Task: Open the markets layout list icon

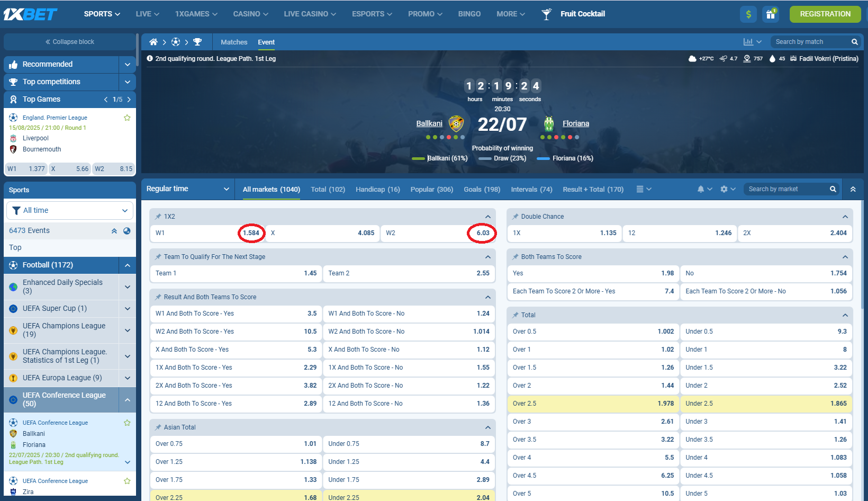Action: pos(640,189)
